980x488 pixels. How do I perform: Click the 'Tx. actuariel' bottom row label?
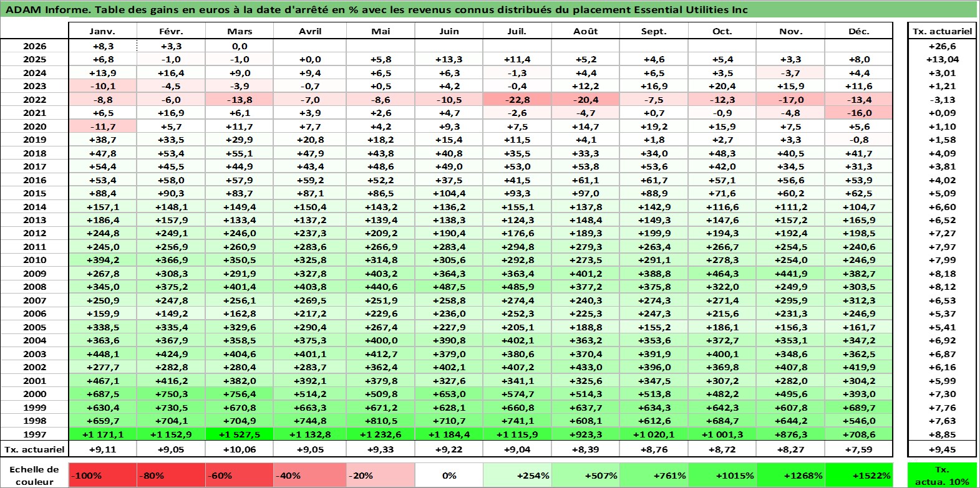34,449
